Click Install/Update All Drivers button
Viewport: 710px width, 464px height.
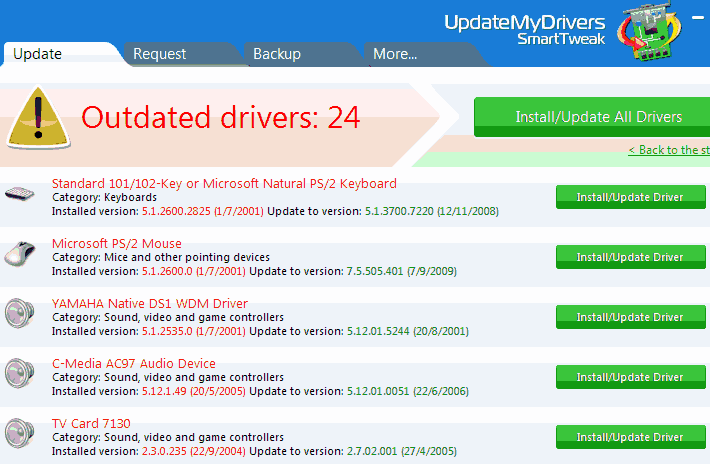(x=592, y=117)
